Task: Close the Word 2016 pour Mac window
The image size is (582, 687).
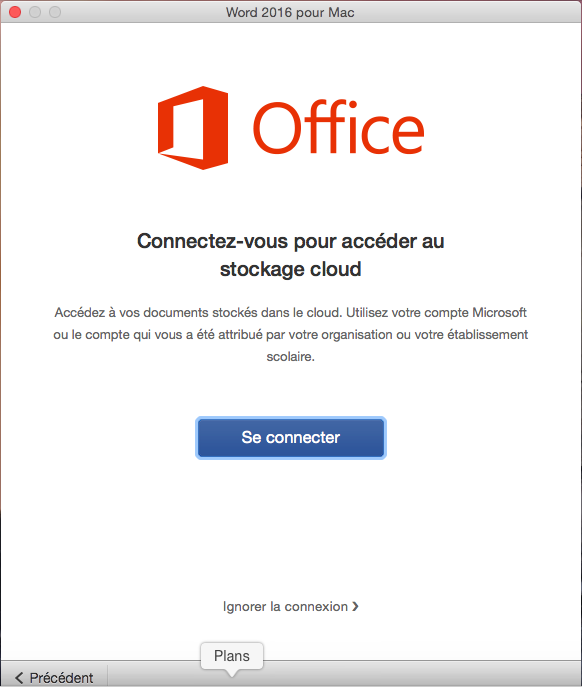Action: coord(15,12)
